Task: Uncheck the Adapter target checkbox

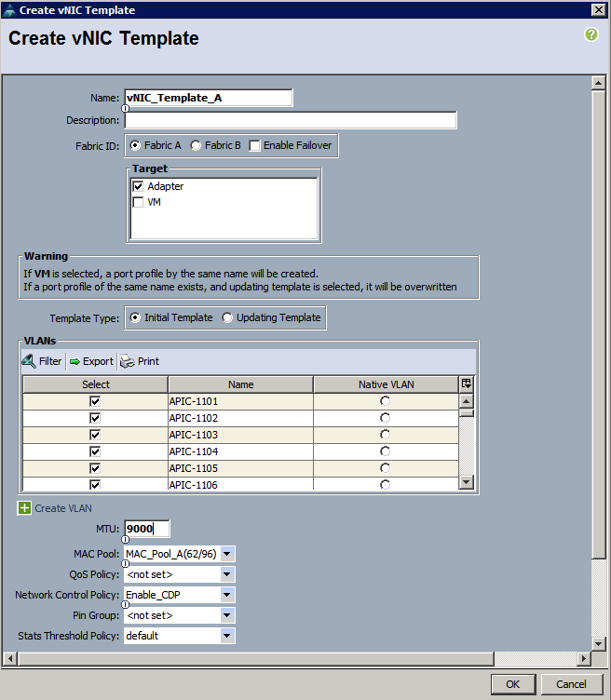Action: pyautogui.click(x=138, y=186)
